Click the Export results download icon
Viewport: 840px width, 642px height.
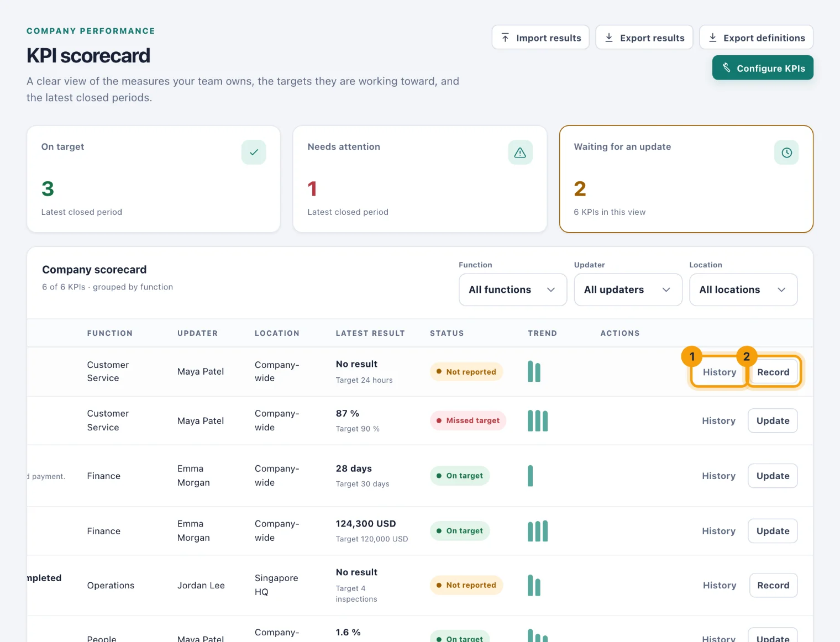pos(609,38)
